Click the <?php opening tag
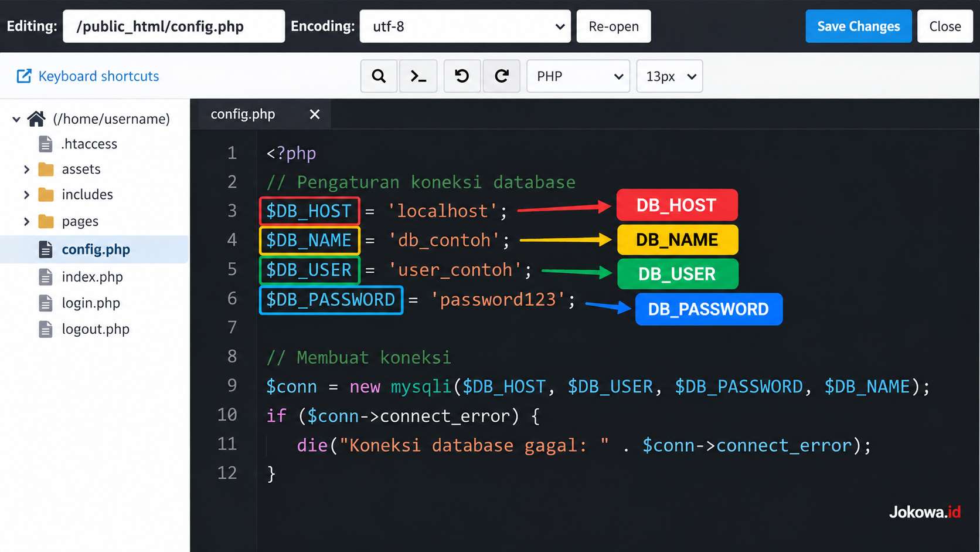 coord(291,154)
